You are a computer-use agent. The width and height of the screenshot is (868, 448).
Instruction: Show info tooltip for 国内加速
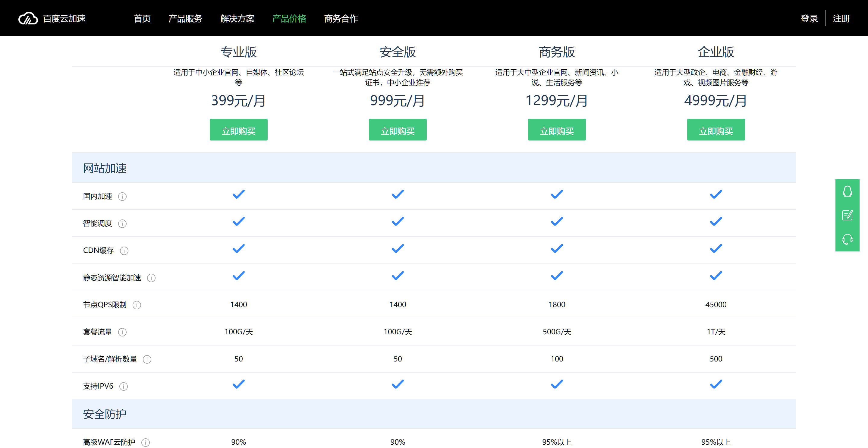click(x=122, y=197)
